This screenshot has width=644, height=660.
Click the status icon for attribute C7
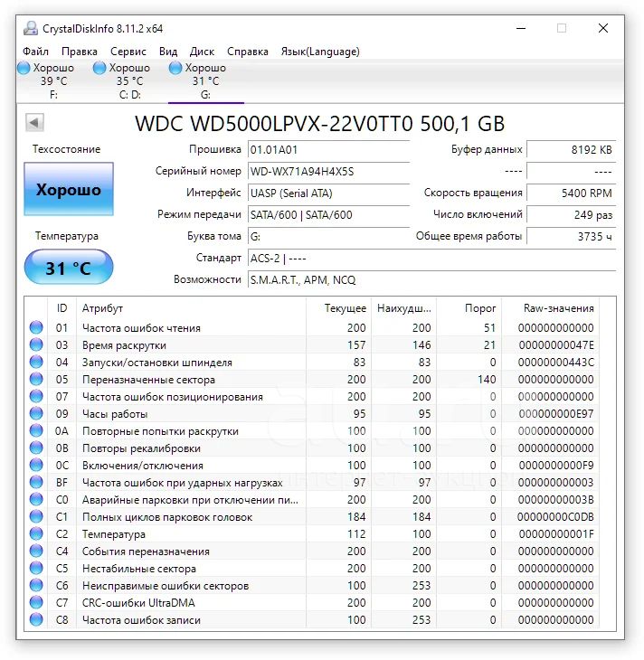pos(36,602)
